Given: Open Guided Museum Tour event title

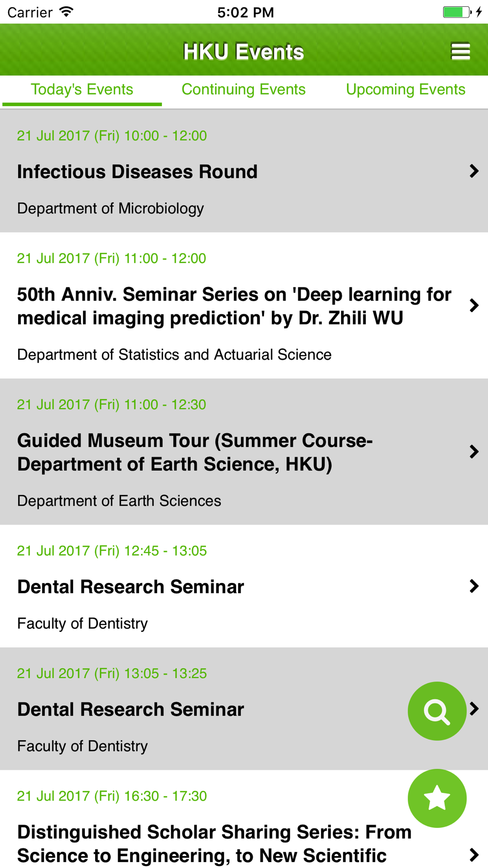Looking at the screenshot, I should pyautogui.click(x=195, y=453).
